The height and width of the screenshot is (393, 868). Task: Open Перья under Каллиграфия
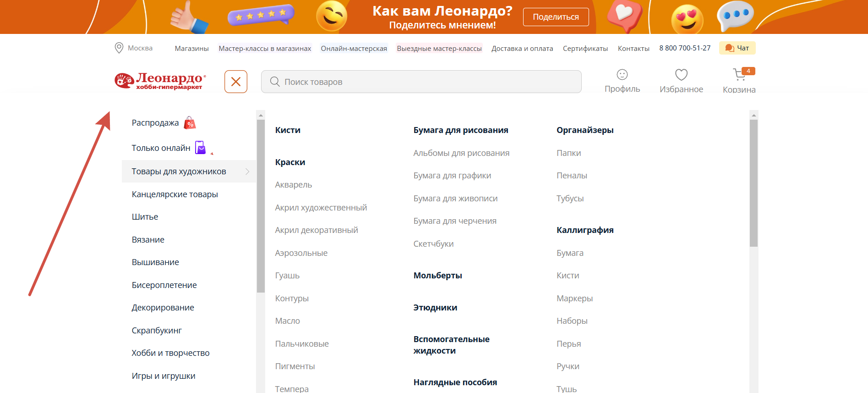[568, 344]
